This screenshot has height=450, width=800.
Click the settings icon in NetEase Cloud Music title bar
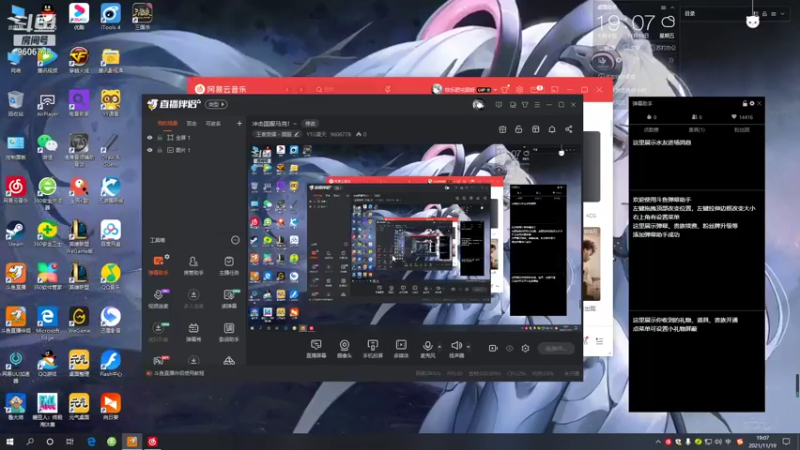519,89
